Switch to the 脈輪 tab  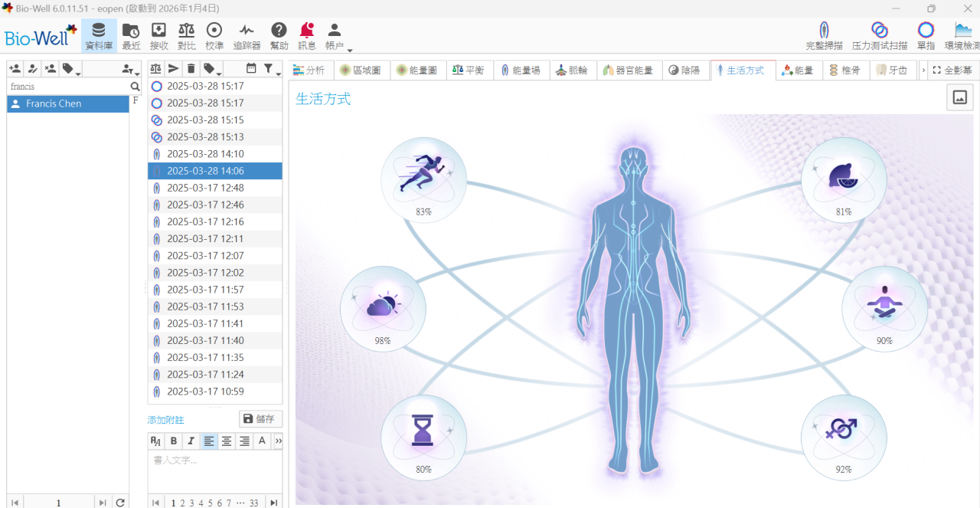pos(572,70)
